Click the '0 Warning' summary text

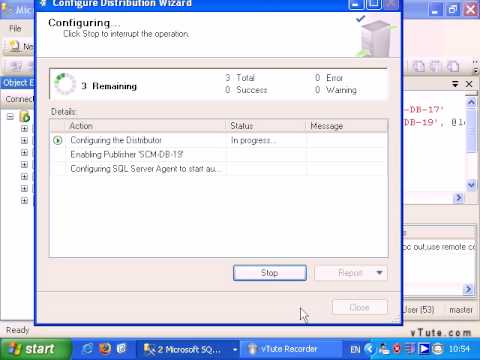336,90
